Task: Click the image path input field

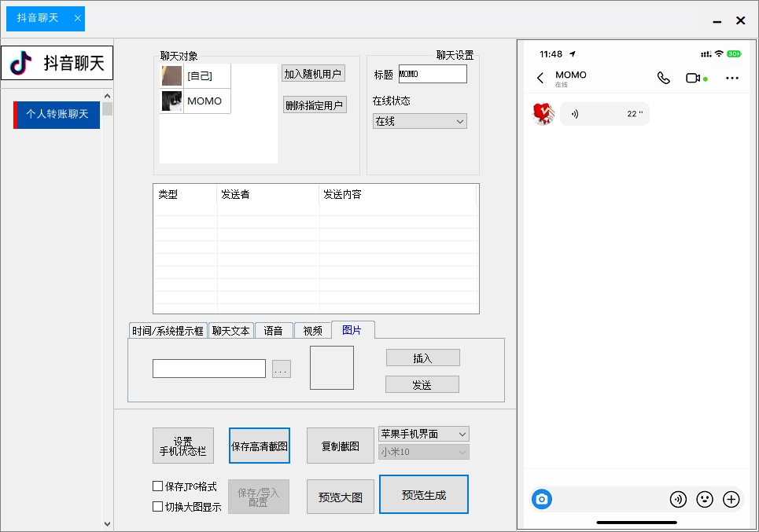Action: point(208,368)
